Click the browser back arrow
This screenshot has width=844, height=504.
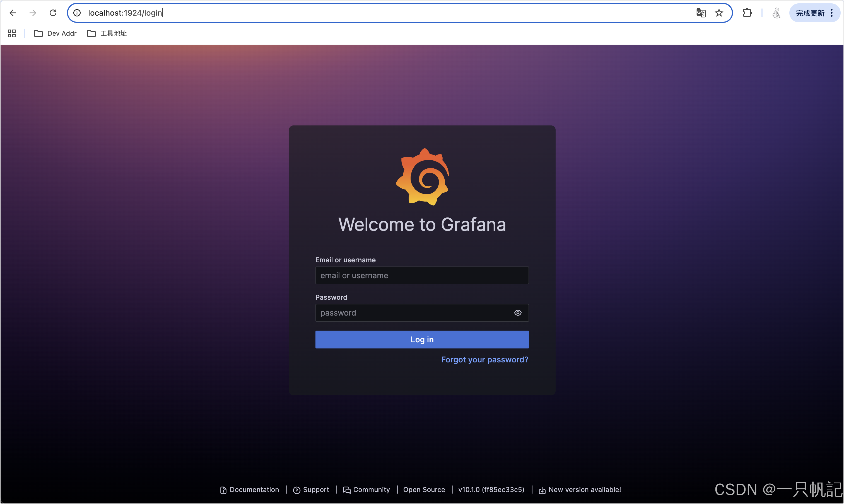[x=13, y=13]
